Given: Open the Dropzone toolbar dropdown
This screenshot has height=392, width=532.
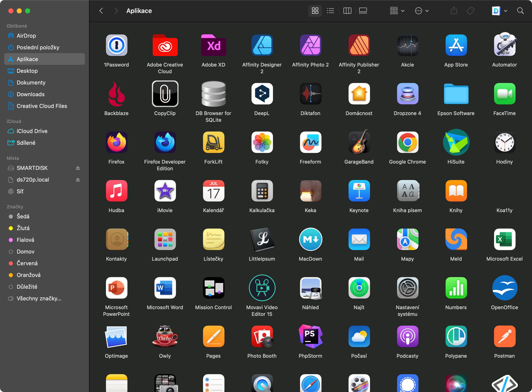Looking at the screenshot, I should (500, 11).
